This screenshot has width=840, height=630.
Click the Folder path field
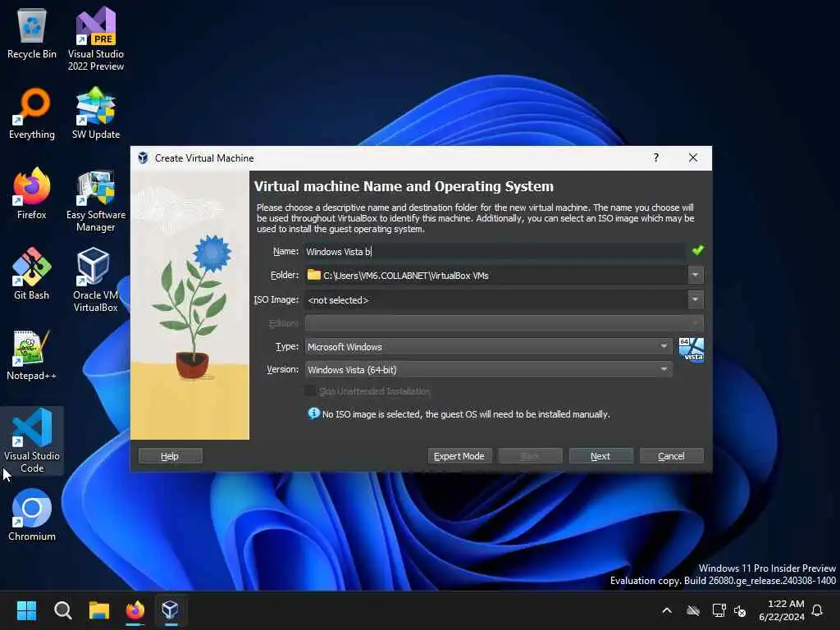496,275
